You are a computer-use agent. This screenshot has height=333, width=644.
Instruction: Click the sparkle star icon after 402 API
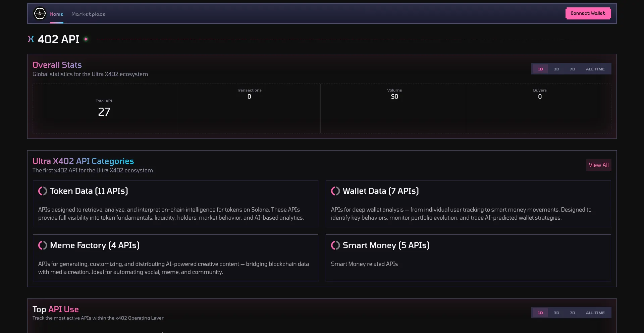(86, 39)
